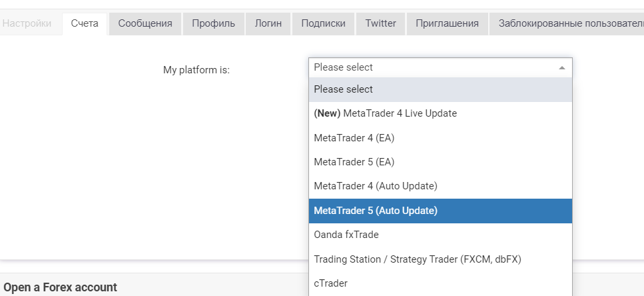The image size is (644, 296).
Task: Open Заблокированные пользователи tab
Action: (x=567, y=23)
